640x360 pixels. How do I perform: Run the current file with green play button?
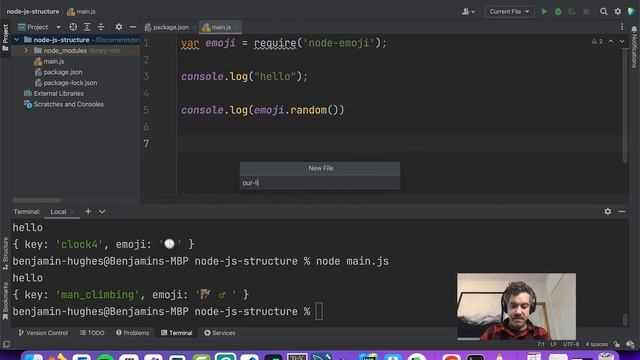pyautogui.click(x=544, y=12)
